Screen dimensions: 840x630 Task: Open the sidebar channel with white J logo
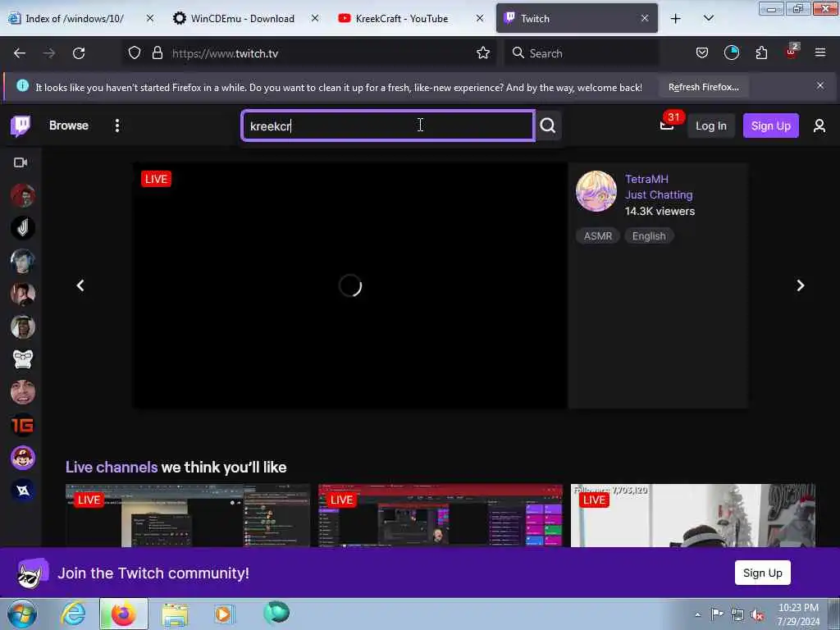point(22,228)
